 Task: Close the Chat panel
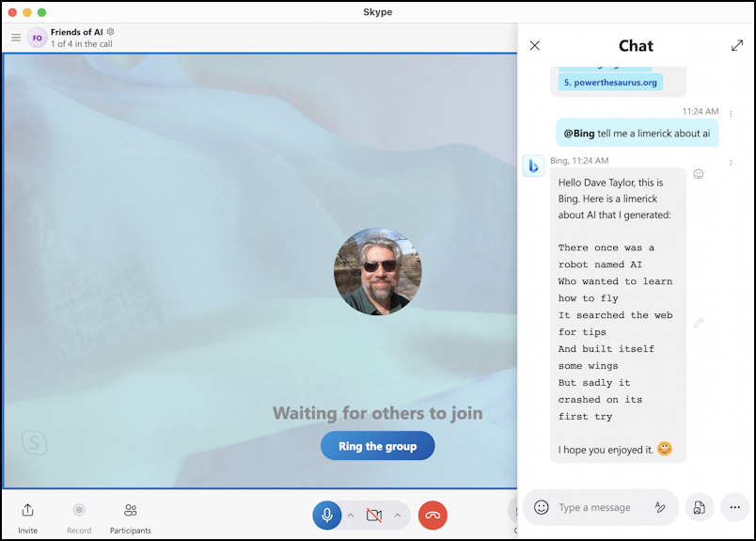(535, 45)
